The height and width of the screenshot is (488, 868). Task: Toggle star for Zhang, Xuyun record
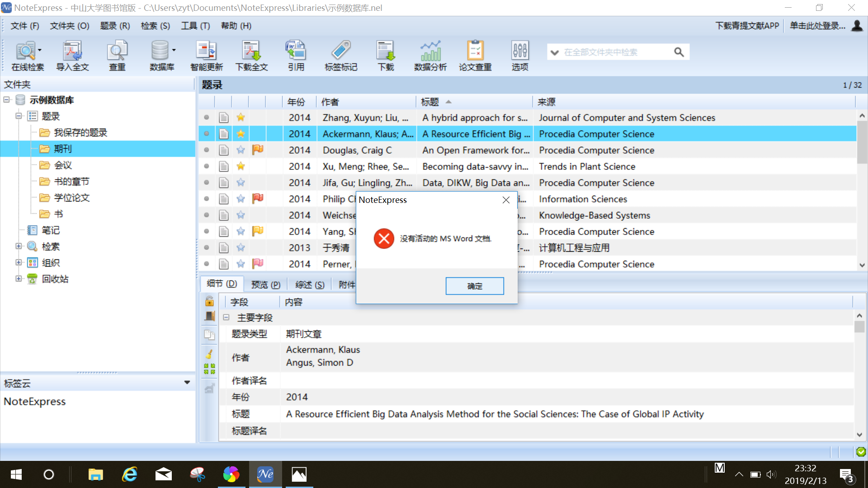coord(241,117)
